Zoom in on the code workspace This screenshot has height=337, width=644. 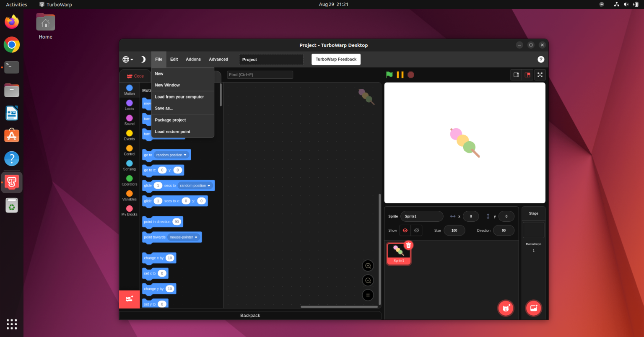368,265
